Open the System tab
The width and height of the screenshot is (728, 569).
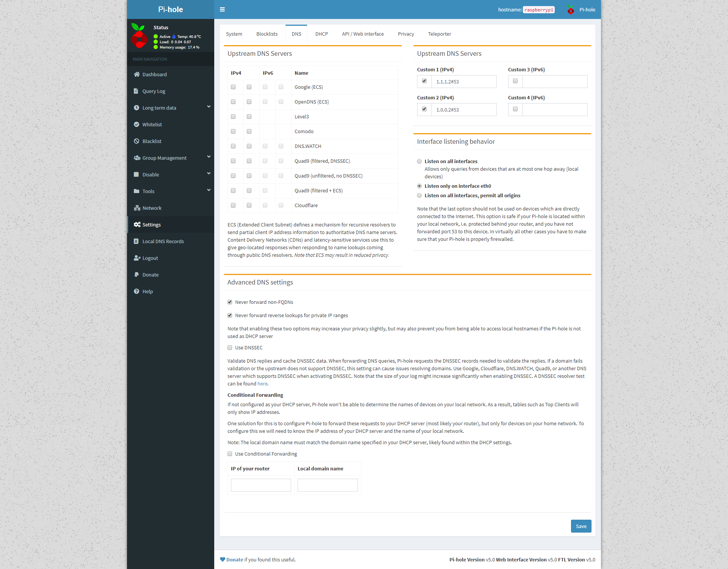coord(234,34)
